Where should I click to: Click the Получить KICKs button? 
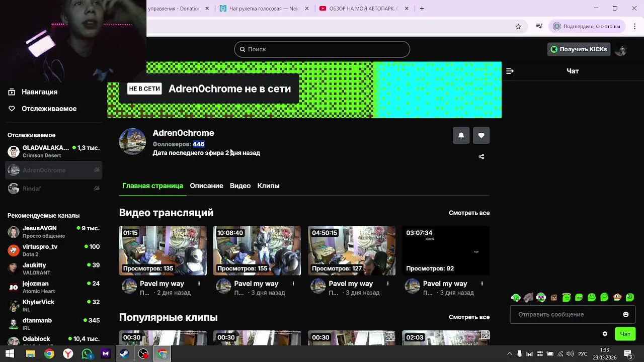click(x=579, y=49)
